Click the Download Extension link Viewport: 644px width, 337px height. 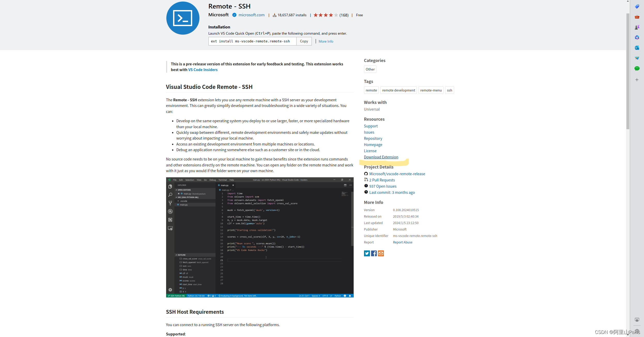pos(380,157)
